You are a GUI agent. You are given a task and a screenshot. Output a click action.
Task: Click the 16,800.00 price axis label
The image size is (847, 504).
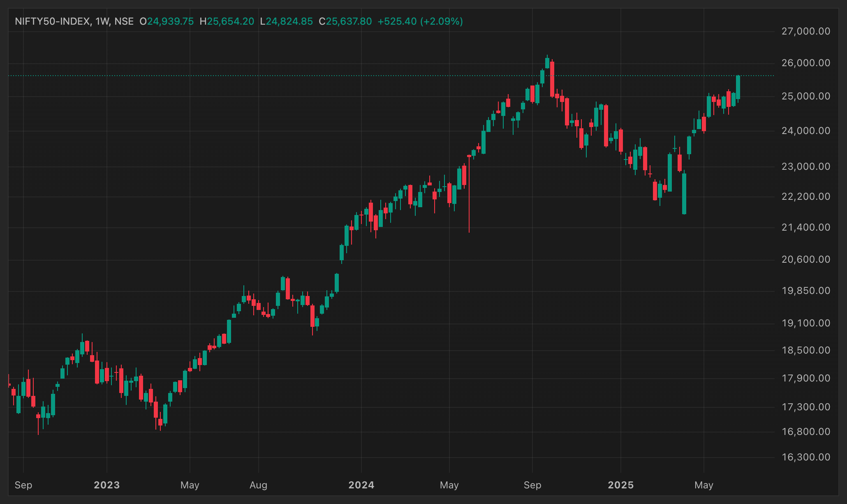(805, 432)
